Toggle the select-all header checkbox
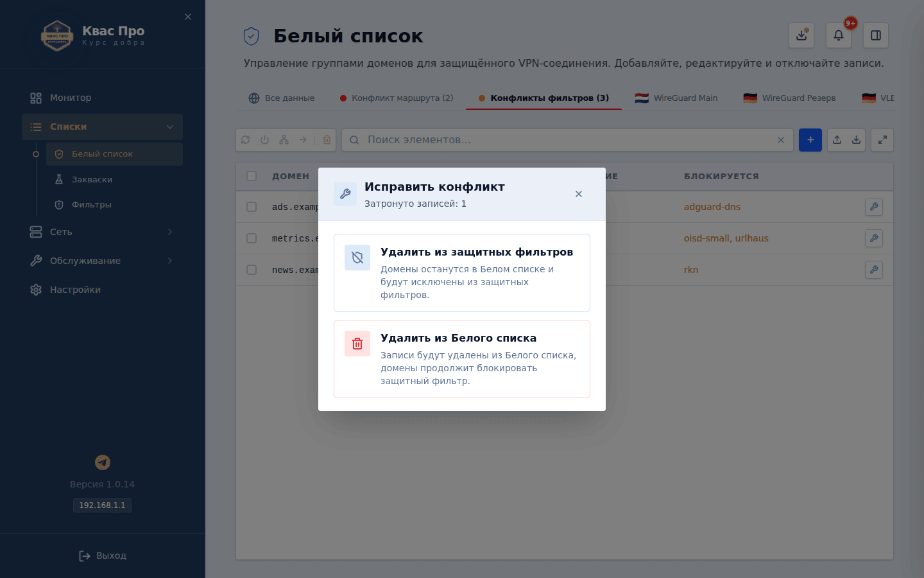The width and height of the screenshot is (924, 578). click(x=252, y=176)
